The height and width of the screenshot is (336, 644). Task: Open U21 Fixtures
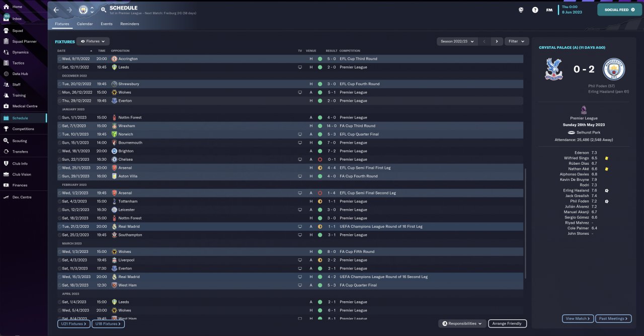pos(73,324)
